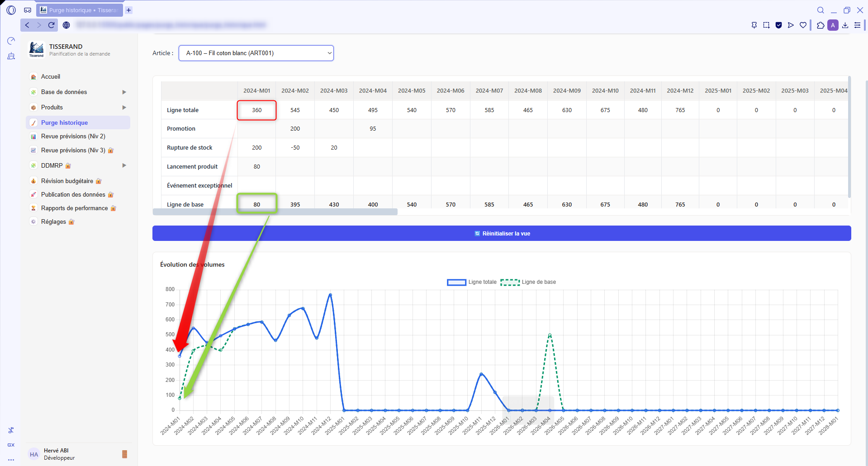Open the Article selection dropdown

[x=256, y=53]
